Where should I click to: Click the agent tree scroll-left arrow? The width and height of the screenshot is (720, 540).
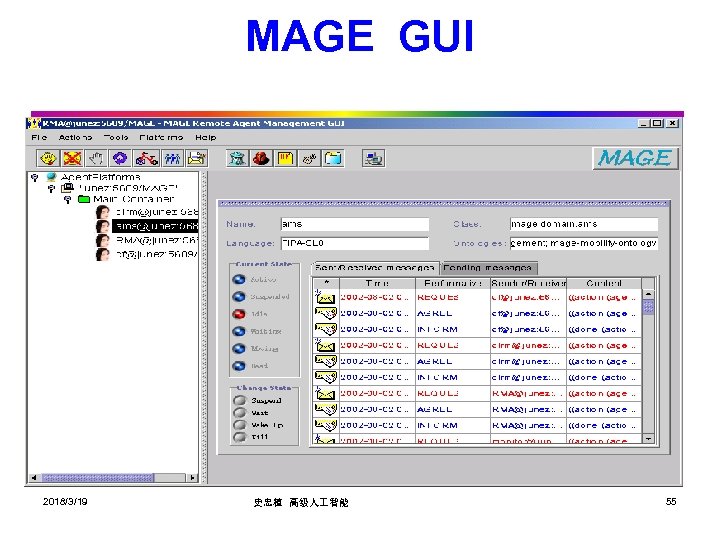34,478
